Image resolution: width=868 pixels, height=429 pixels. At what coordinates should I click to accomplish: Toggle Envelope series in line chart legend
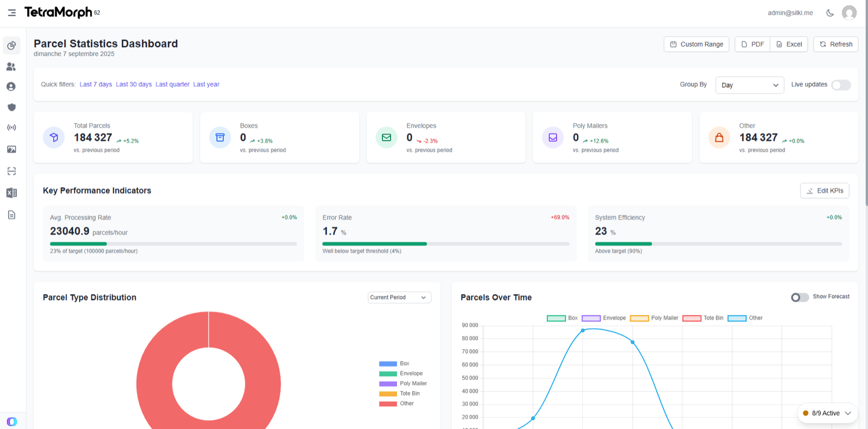[604, 318]
